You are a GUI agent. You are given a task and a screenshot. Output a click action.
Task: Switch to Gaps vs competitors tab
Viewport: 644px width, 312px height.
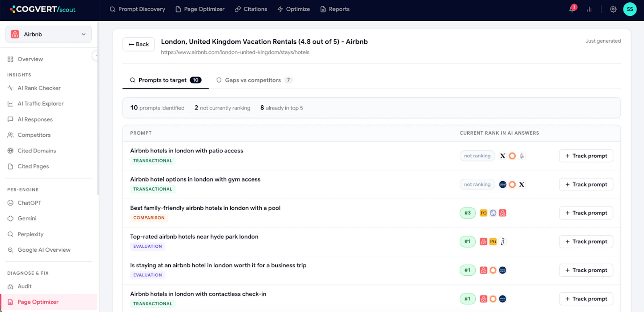point(254,80)
